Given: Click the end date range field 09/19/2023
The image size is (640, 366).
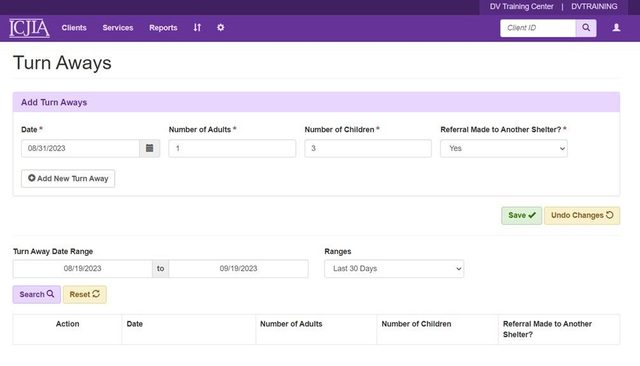Looking at the screenshot, I should [x=238, y=268].
